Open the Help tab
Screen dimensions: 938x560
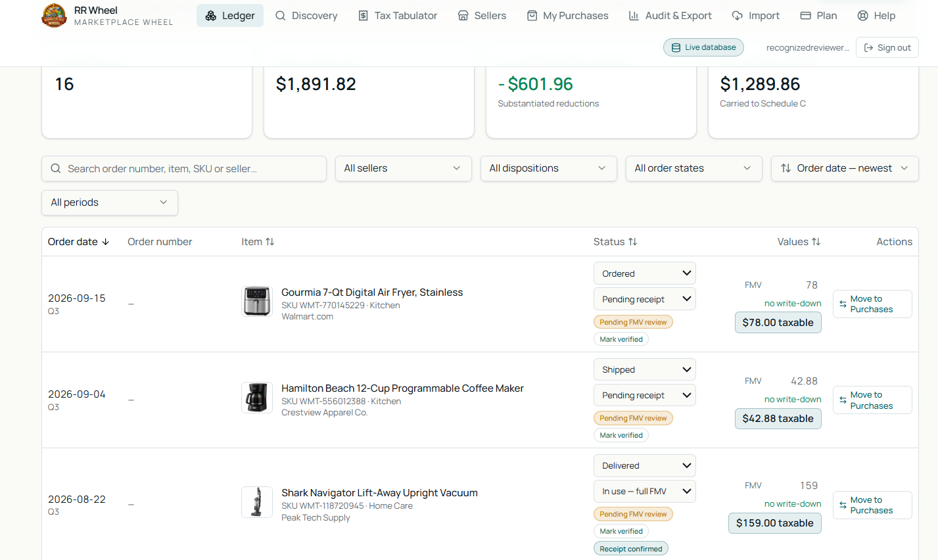coord(877,16)
